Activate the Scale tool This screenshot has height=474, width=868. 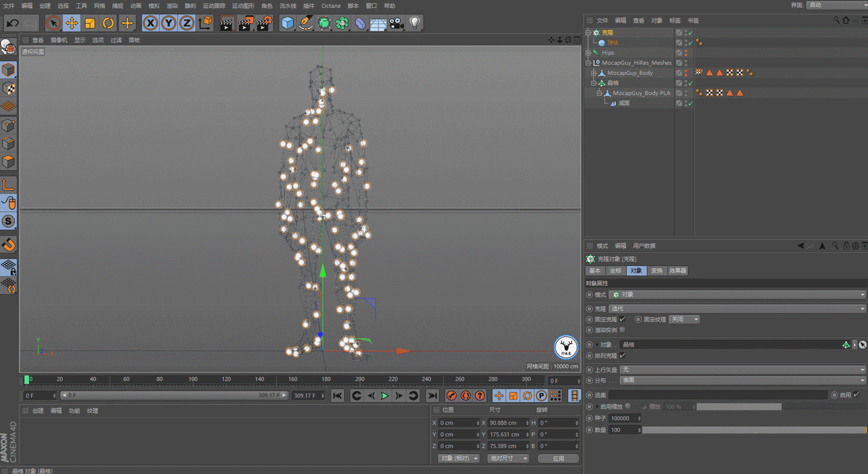tap(90, 23)
